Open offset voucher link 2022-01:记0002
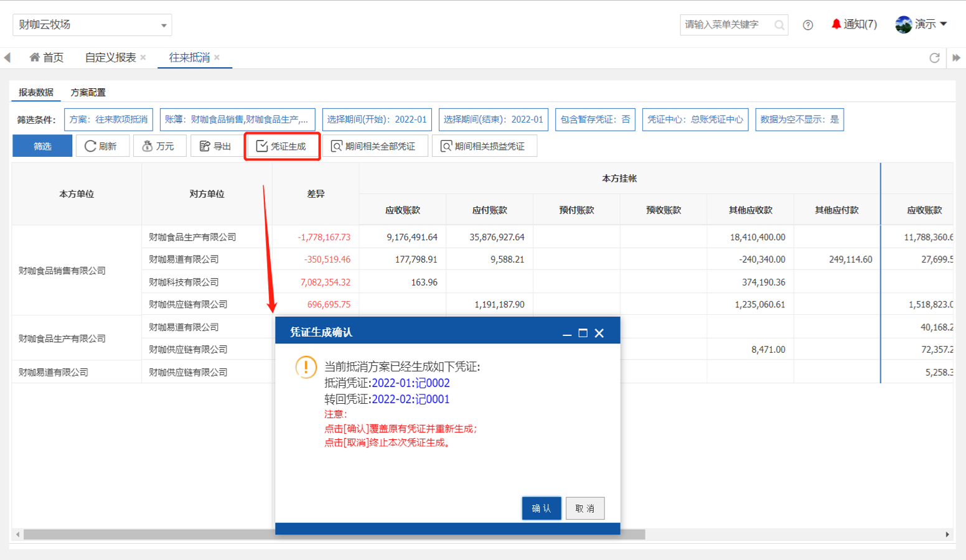 [410, 383]
